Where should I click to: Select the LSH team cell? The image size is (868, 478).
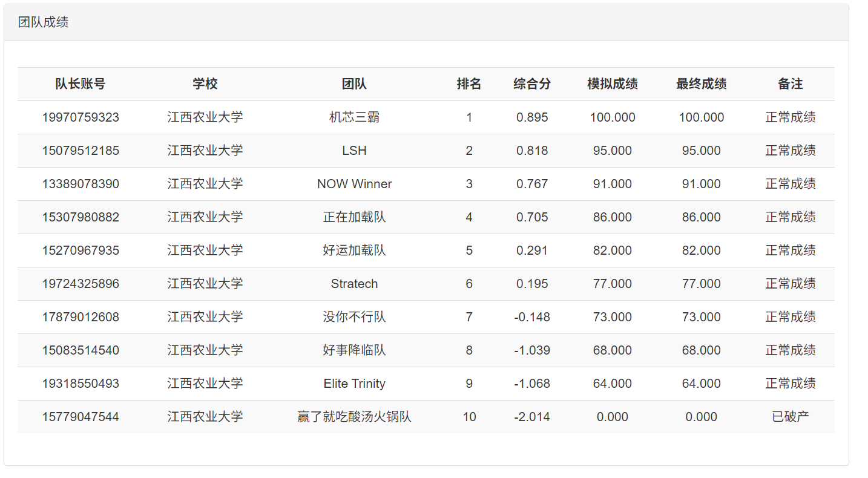point(354,151)
